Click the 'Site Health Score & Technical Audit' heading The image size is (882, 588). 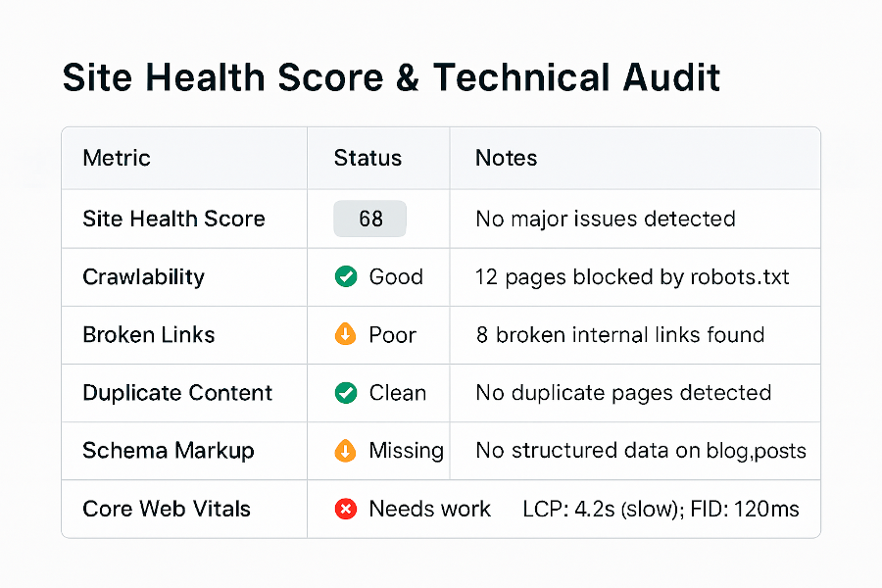[391, 78]
